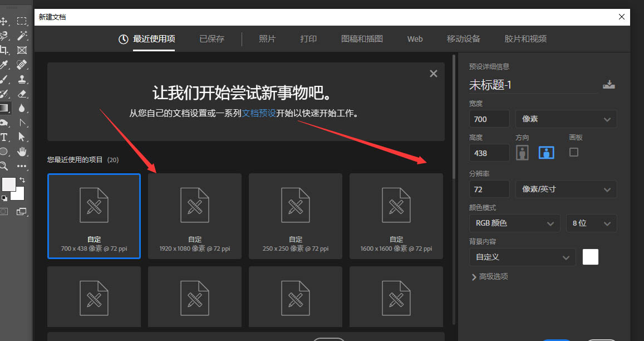Screen dimensions: 644x341
Task: Switch orientation to portrait mode
Action: pyautogui.click(x=522, y=152)
